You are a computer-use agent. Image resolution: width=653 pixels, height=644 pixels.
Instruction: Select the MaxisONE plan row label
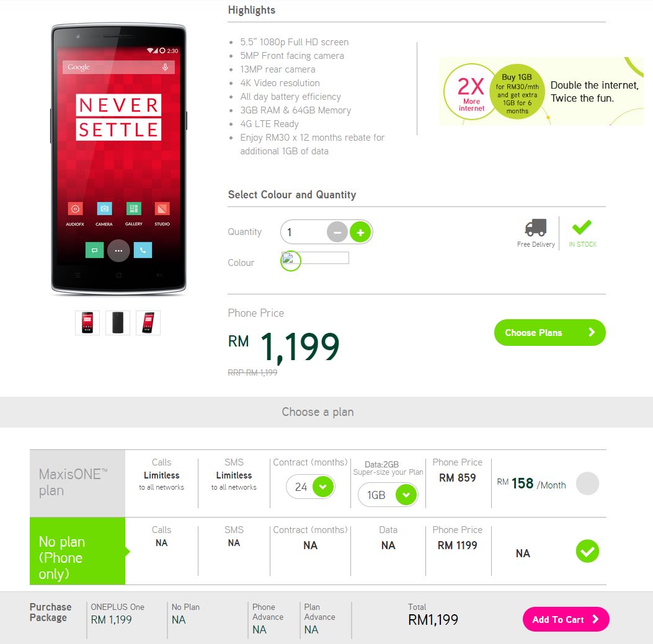point(78,483)
